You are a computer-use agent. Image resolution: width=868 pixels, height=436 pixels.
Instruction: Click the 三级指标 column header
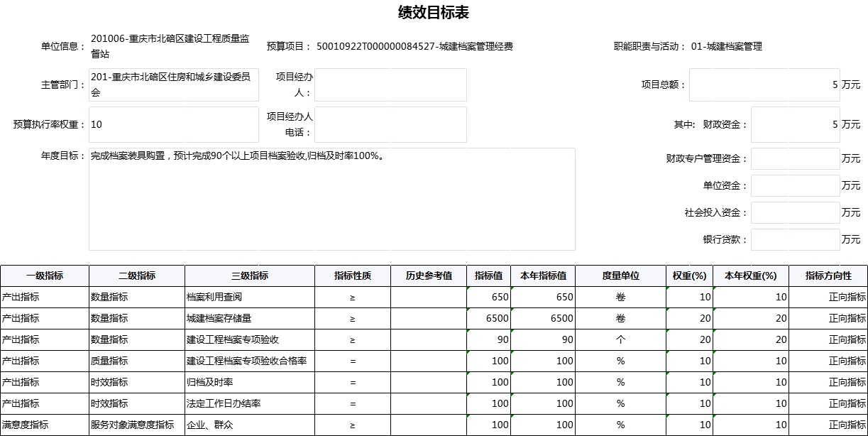[x=250, y=276]
